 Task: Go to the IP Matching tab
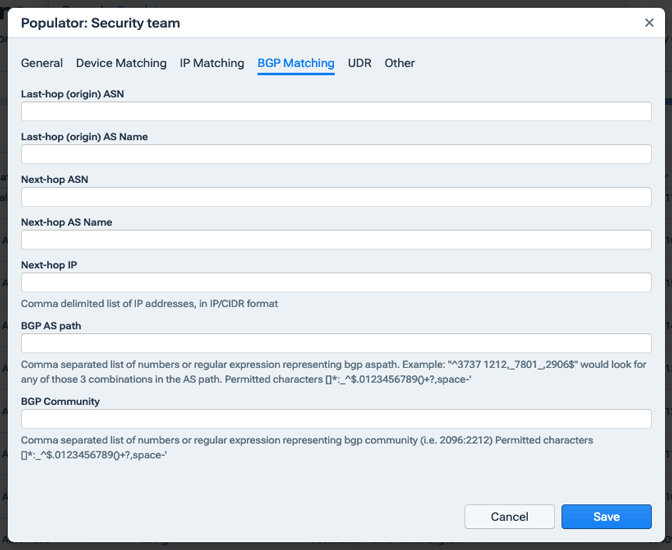tap(212, 63)
